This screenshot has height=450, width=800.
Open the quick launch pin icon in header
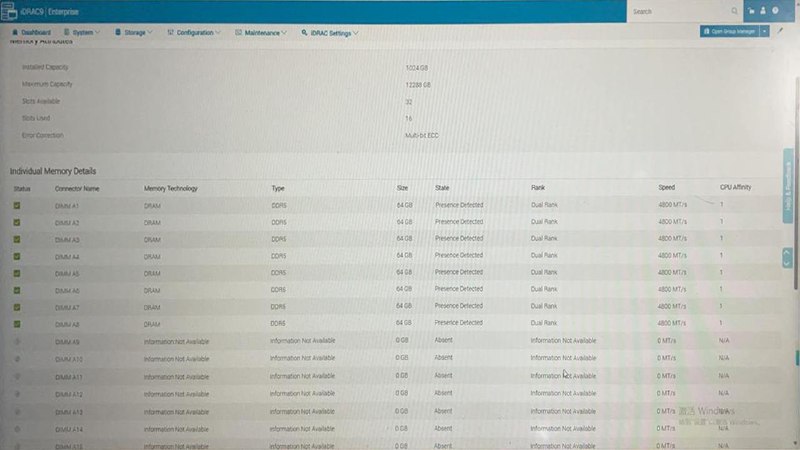tap(751, 11)
